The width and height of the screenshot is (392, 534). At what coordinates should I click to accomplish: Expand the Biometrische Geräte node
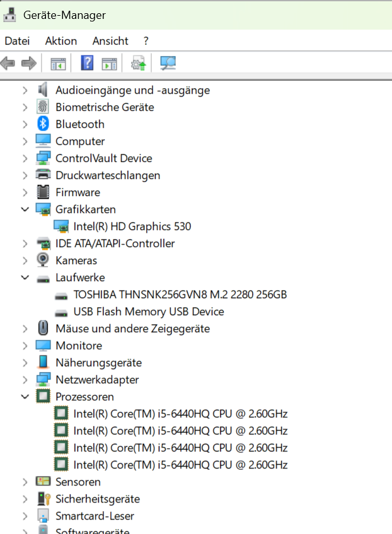point(25,107)
